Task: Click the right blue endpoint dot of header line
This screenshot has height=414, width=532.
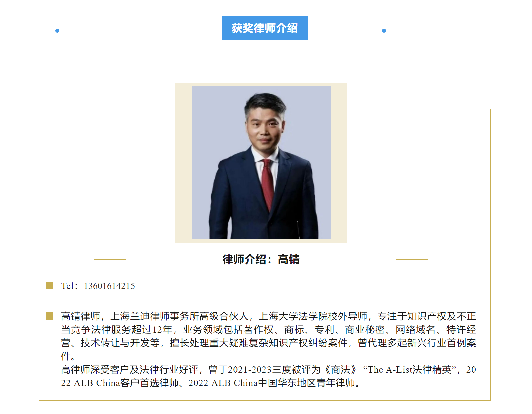Action: (x=384, y=31)
